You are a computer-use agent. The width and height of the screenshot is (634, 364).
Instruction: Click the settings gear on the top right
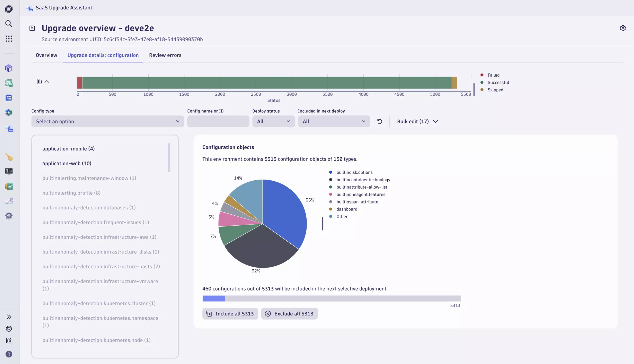click(623, 28)
